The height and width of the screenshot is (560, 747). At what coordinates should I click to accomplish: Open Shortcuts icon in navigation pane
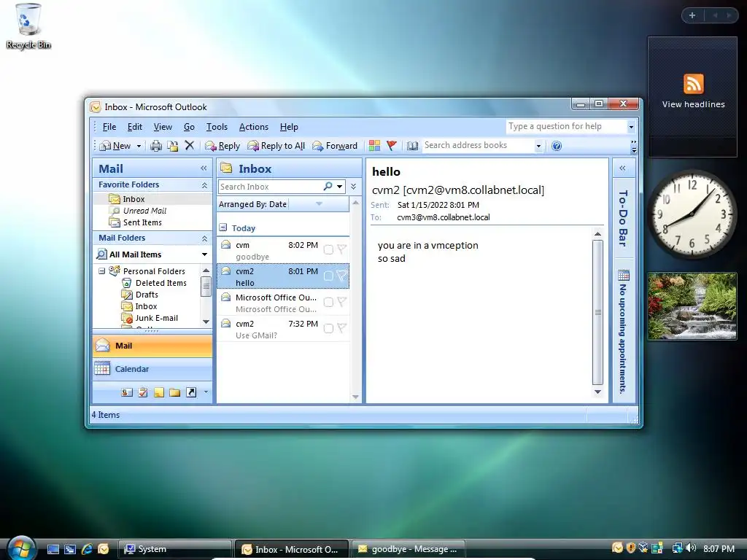191,392
